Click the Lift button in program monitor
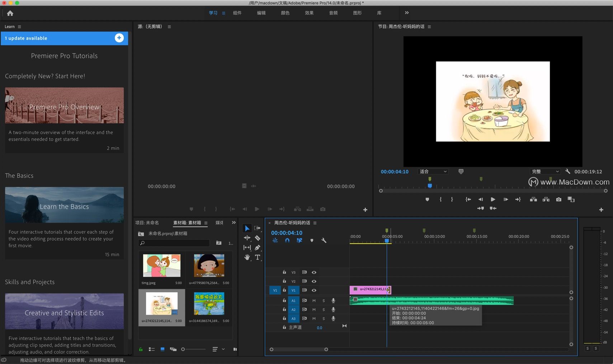 pyautogui.click(x=533, y=200)
